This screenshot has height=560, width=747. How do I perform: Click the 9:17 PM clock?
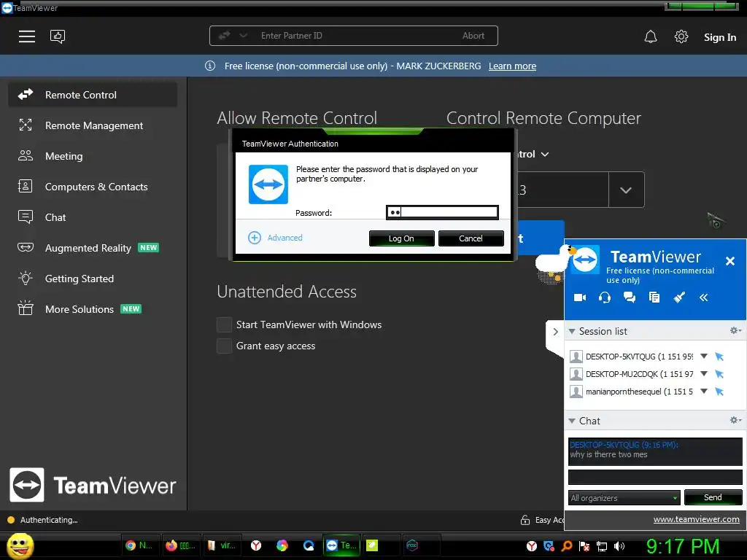(683, 547)
